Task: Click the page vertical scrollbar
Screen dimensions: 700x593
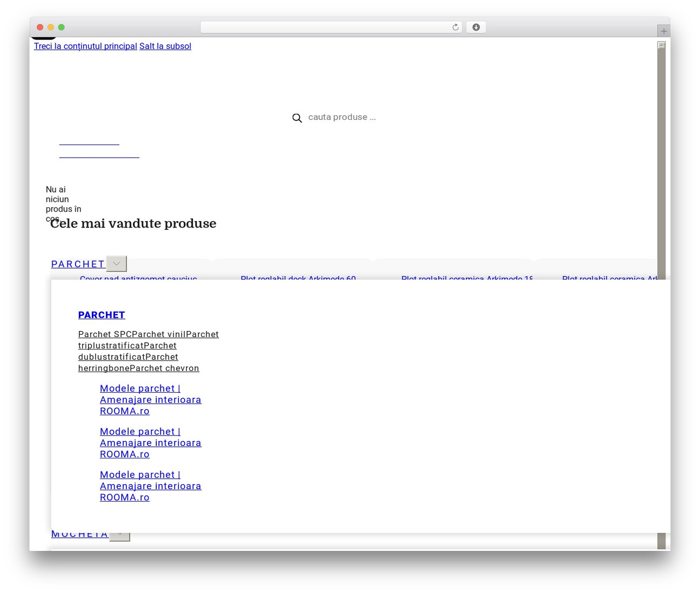Action: 661,295
